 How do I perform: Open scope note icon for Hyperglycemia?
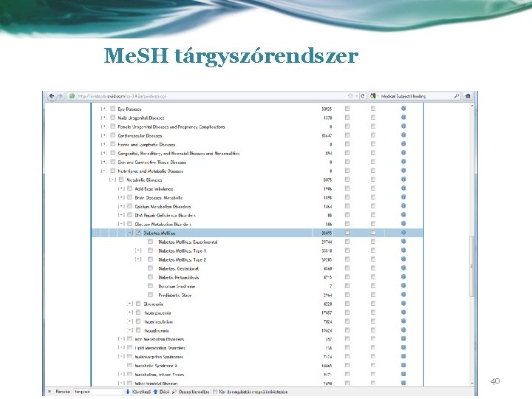point(403,312)
